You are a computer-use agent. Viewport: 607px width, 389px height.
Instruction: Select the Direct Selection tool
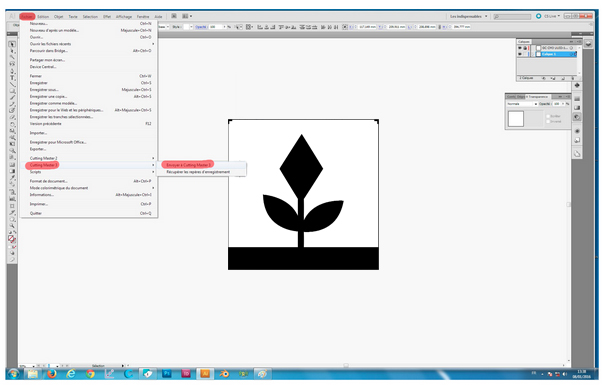(x=12, y=51)
